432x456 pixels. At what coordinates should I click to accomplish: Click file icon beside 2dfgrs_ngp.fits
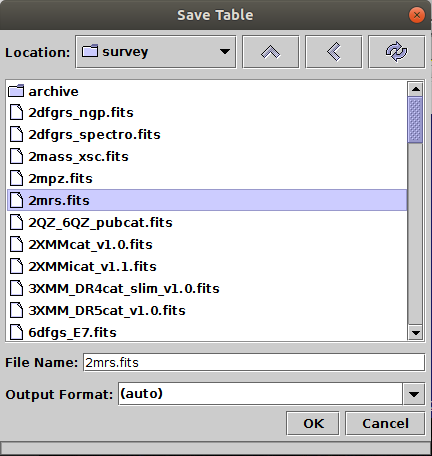(x=16, y=112)
